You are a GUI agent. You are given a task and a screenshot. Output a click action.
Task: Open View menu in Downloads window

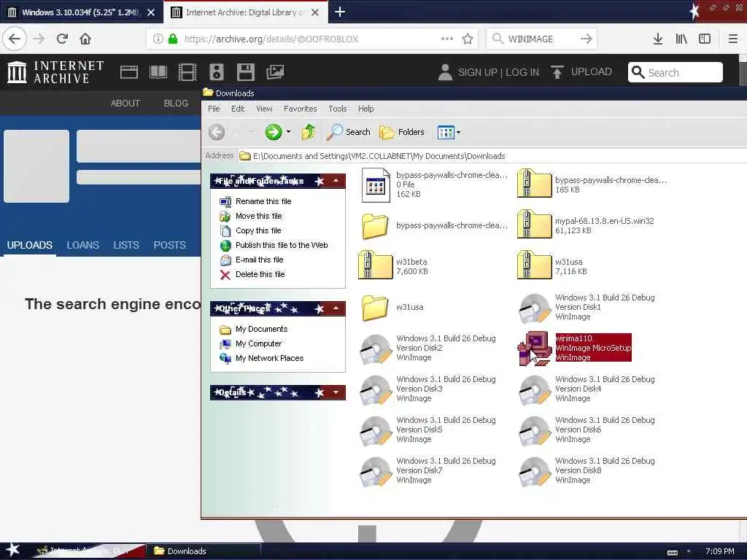point(264,109)
